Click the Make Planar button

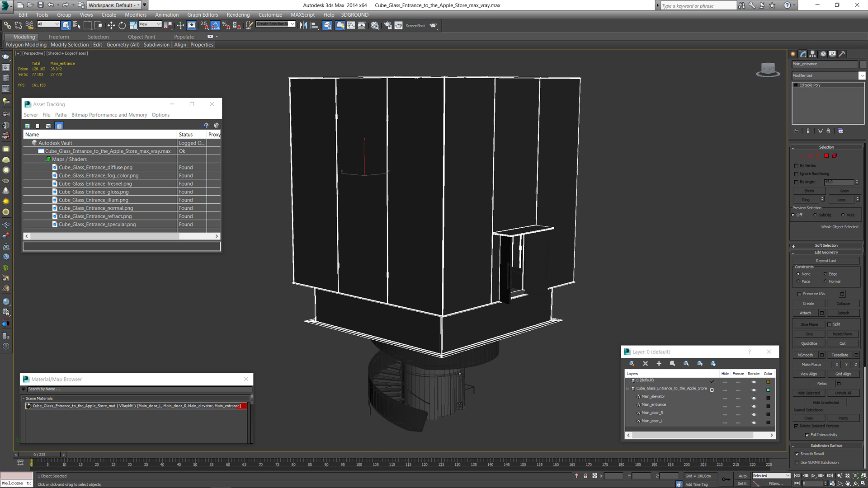pyautogui.click(x=811, y=365)
